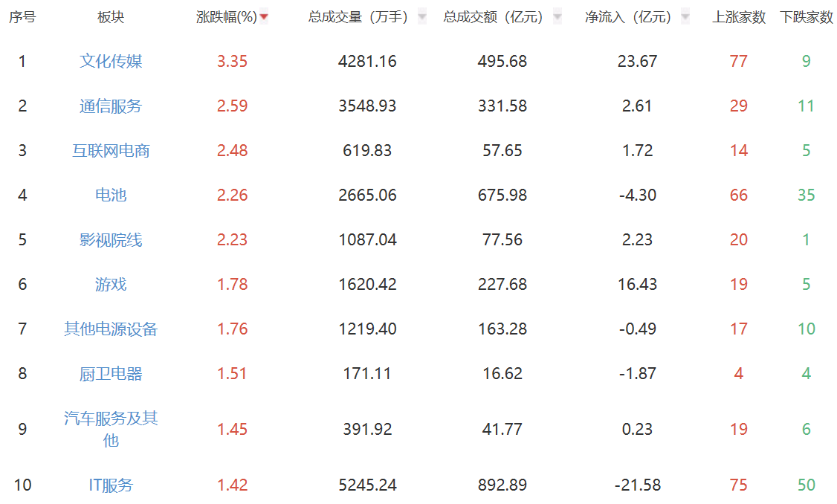Click sort arrow next to 净流入（亿元）
837x504 pixels.
tap(685, 17)
